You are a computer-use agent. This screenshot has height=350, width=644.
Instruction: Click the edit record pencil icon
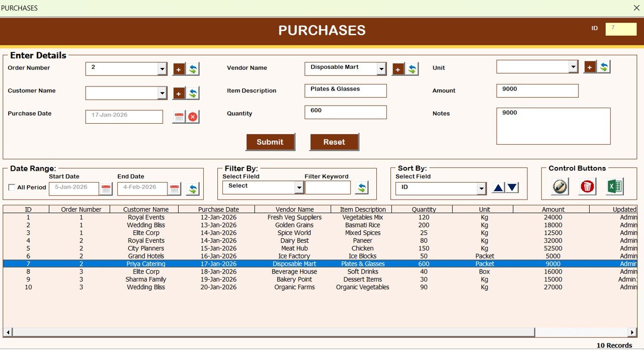coord(559,187)
